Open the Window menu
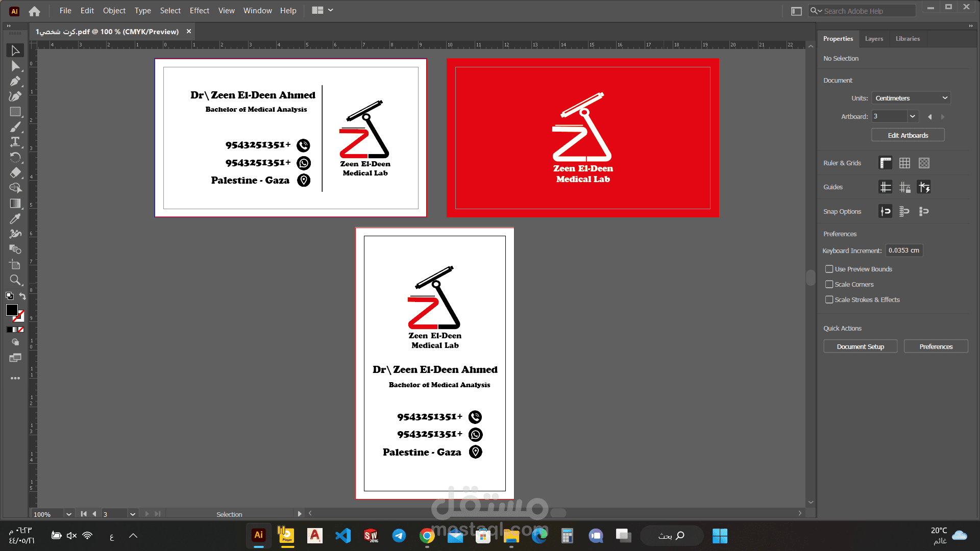The image size is (980, 551). [258, 10]
